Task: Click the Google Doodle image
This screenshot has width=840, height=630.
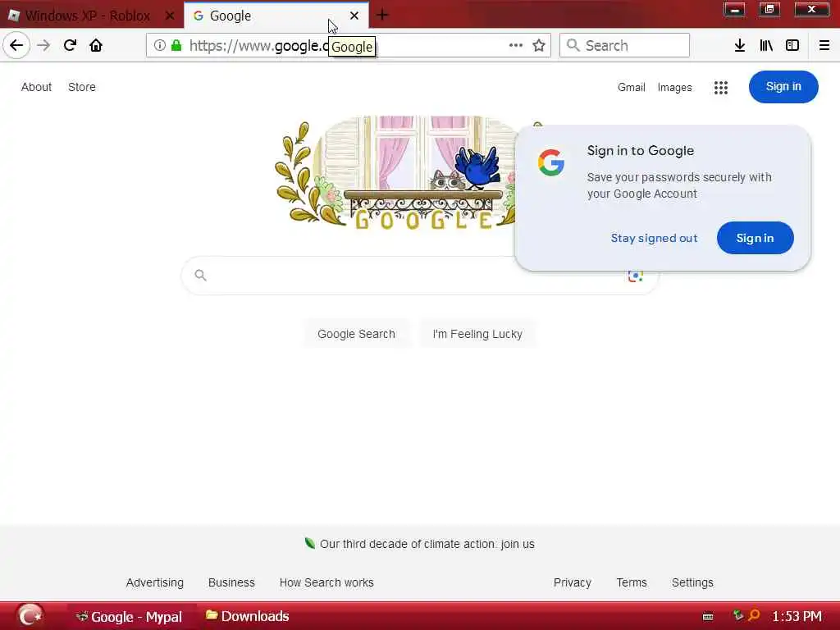Action: (395, 172)
